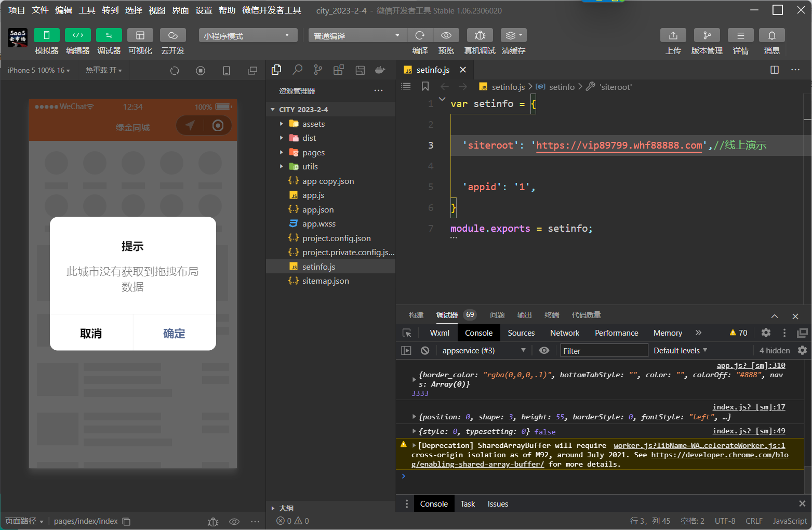The width and height of the screenshot is (812, 530).
Task: Close the setinfo.js editor tab
Action: click(463, 70)
